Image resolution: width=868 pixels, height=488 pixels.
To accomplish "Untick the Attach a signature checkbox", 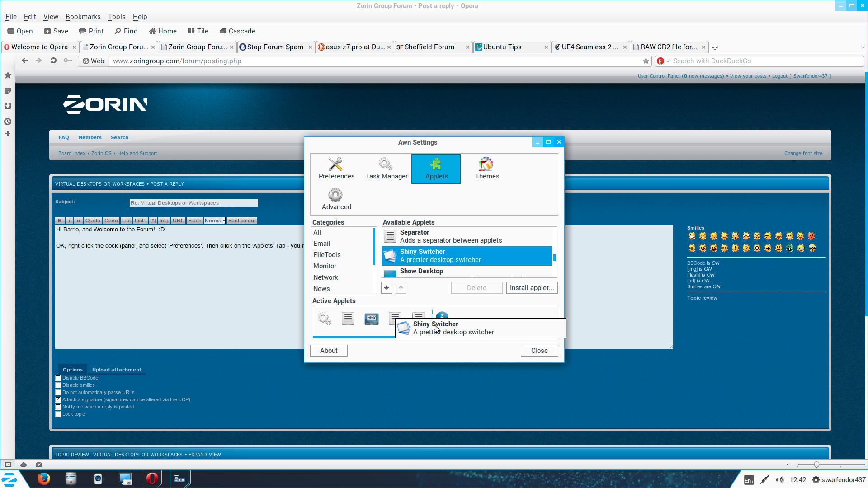I will pos(58,400).
